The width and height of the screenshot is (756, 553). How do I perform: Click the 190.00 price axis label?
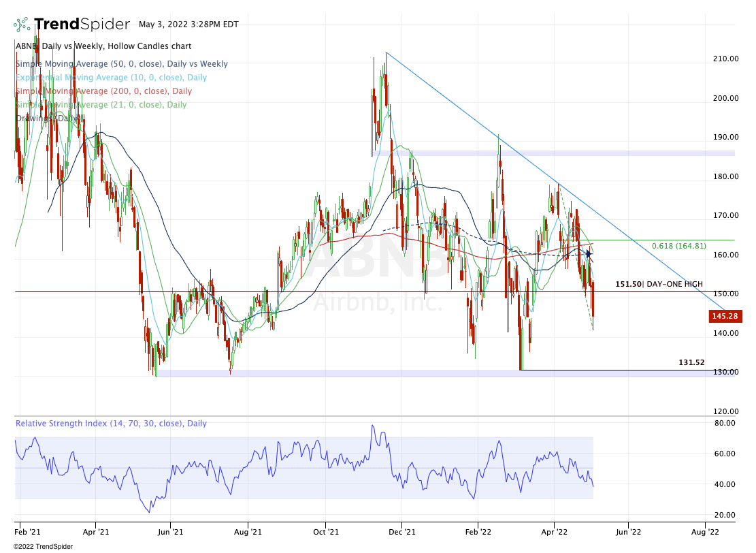click(x=725, y=137)
